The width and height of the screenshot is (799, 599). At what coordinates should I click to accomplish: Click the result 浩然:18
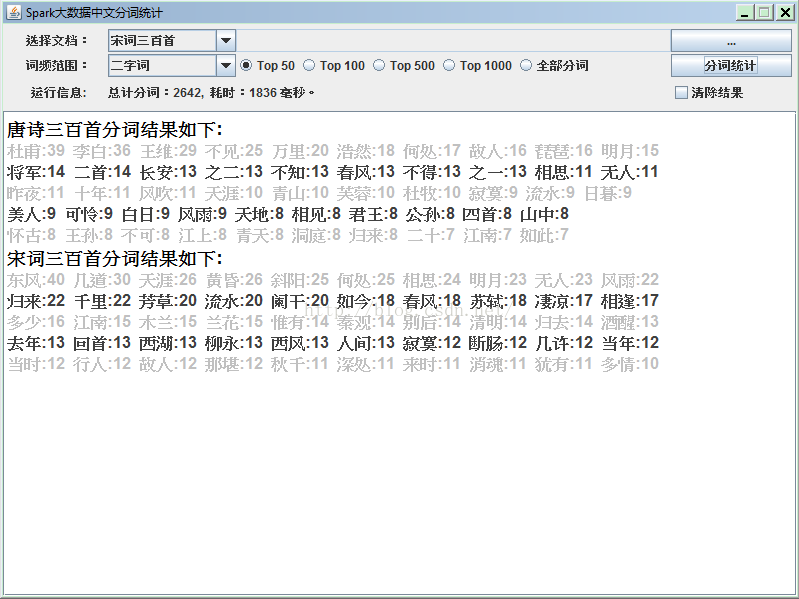[366, 151]
